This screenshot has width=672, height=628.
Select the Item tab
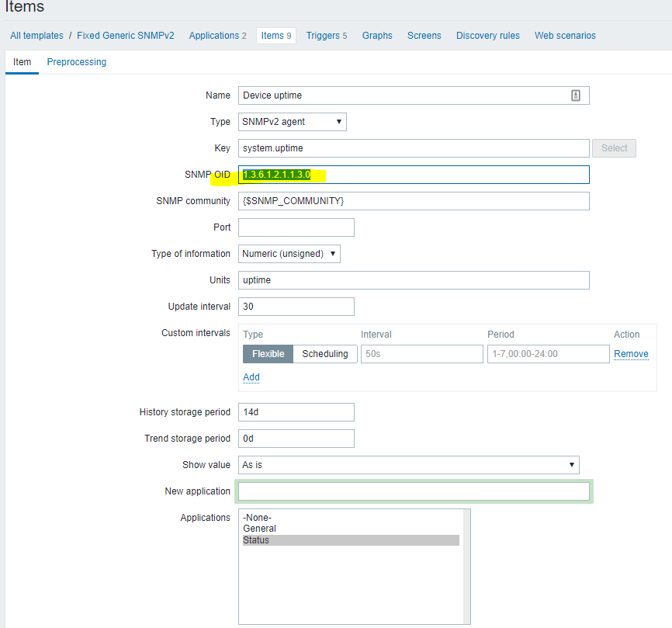pos(22,61)
